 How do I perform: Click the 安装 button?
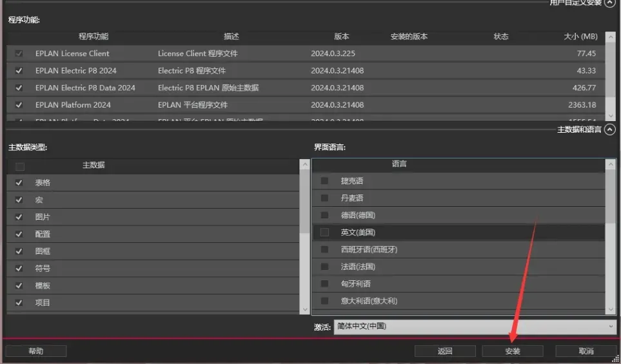[x=513, y=351]
